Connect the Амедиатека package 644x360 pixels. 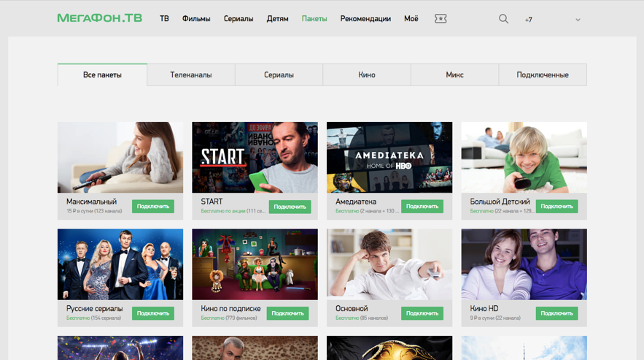coord(422,206)
